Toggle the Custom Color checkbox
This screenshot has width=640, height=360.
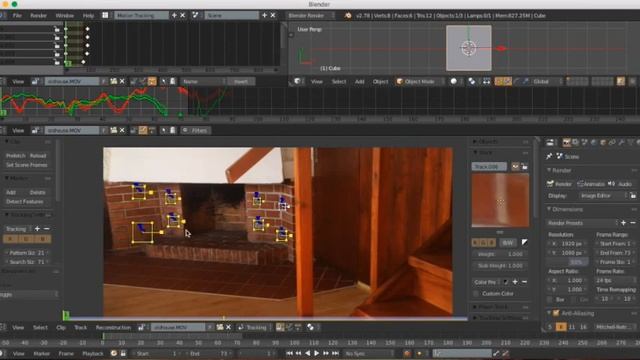476,294
